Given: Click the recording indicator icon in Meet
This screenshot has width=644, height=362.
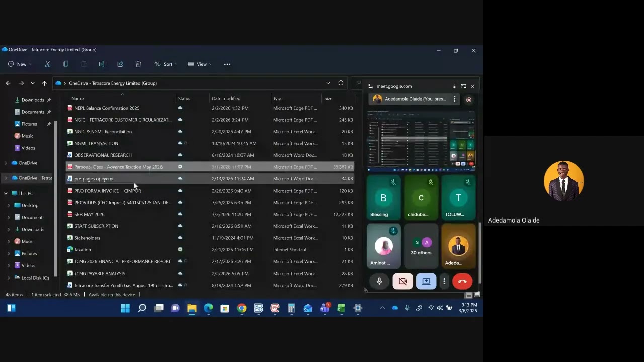Looking at the screenshot, I should (469, 99).
